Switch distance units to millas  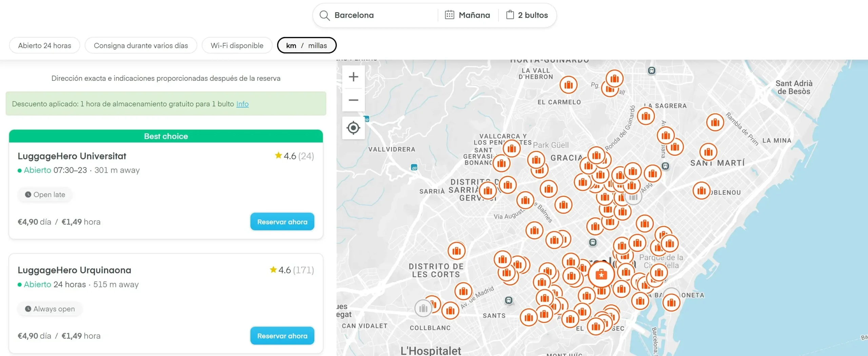point(317,45)
